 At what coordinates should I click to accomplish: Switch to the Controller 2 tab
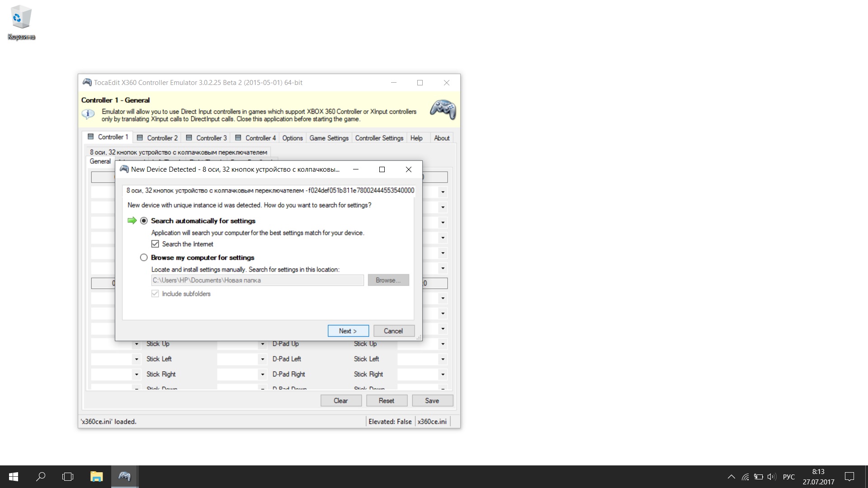pos(158,138)
